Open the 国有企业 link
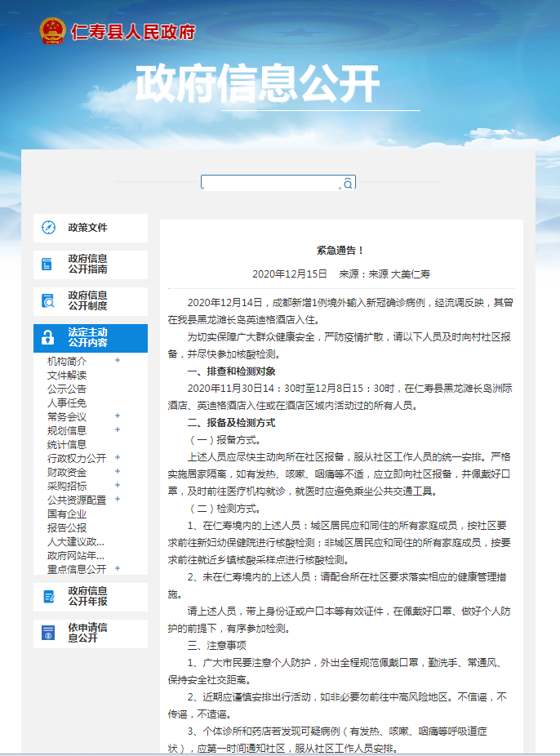This screenshot has height=756, width=560. (x=67, y=514)
